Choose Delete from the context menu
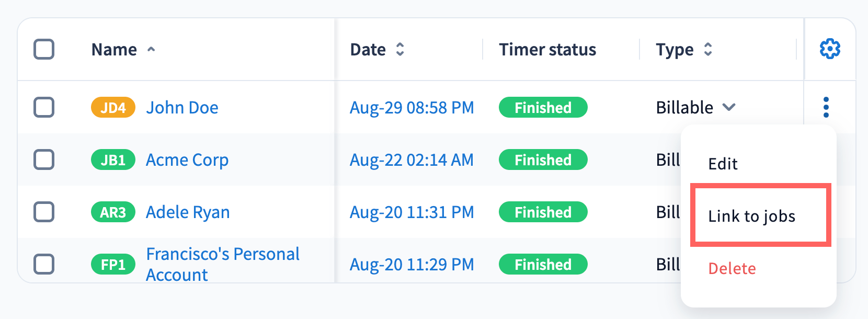Viewport: 868px width, 319px height. coord(732,269)
